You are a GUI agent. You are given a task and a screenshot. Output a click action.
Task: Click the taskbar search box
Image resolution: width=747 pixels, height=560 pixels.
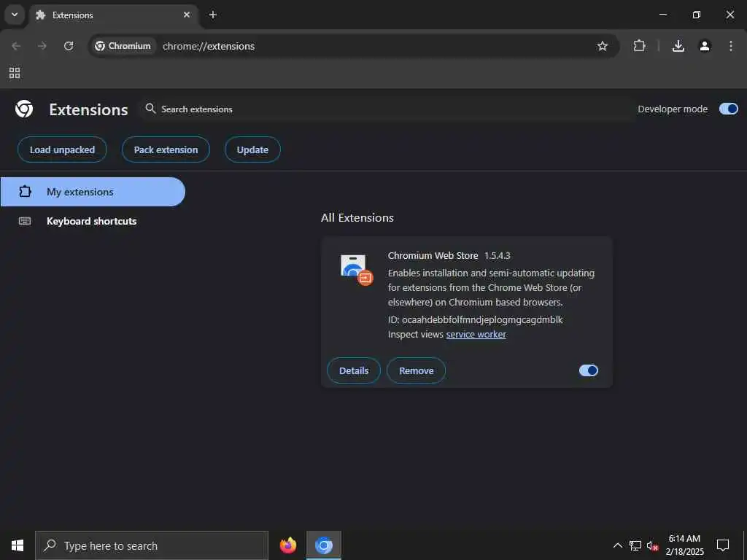point(152,545)
